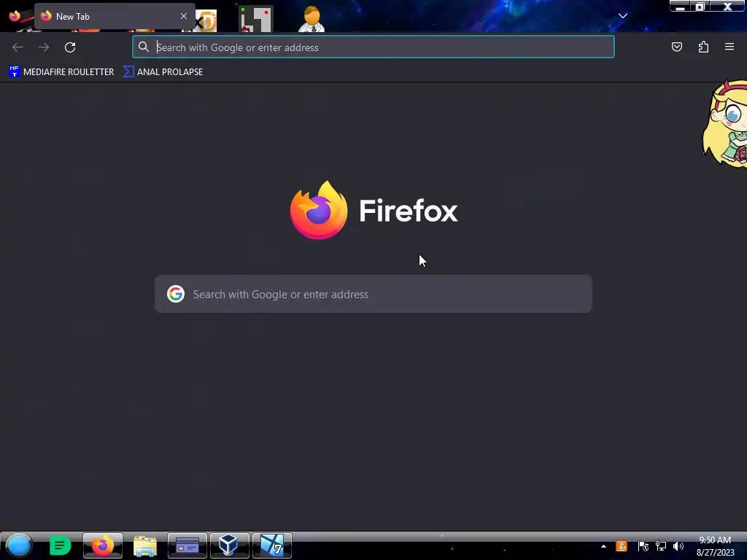The width and height of the screenshot is (747, 560).
Task: Open the Action Center flag icon
Action: (x=643, y=546)
